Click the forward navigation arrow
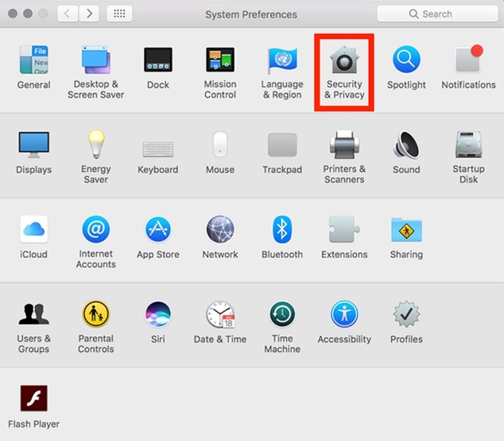The image size is (504, 441). click(x=89, y=13)
